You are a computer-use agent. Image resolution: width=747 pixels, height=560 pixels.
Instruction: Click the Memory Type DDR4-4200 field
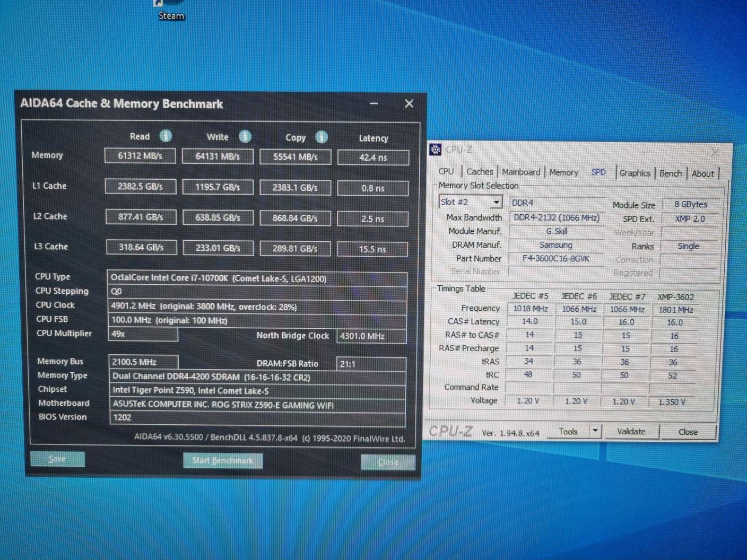click(x=257, y=377)
